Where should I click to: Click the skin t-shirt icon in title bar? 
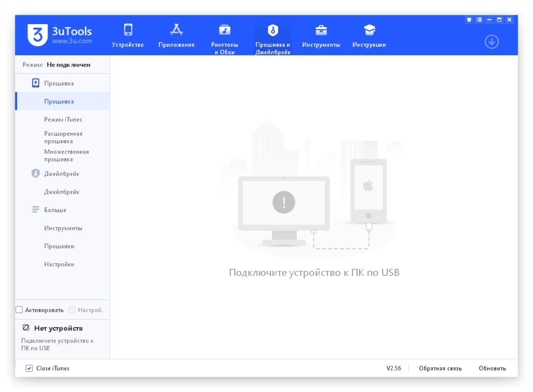click(x=469, y=20)
